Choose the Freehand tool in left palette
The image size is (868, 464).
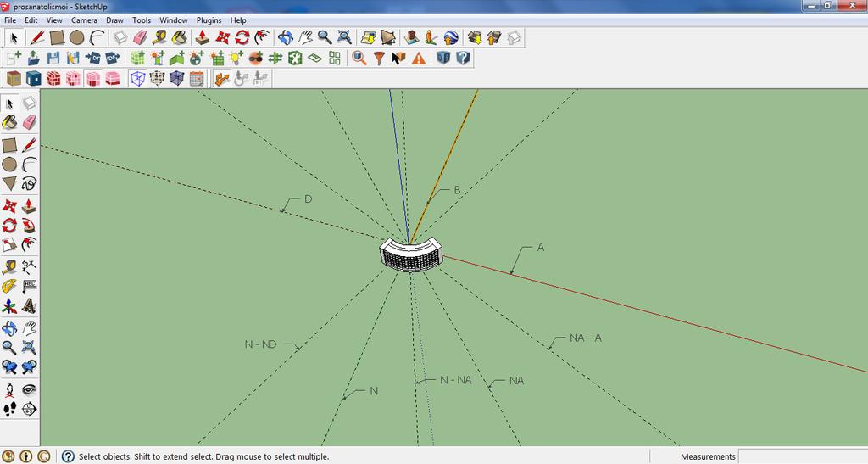pos(29,184)
